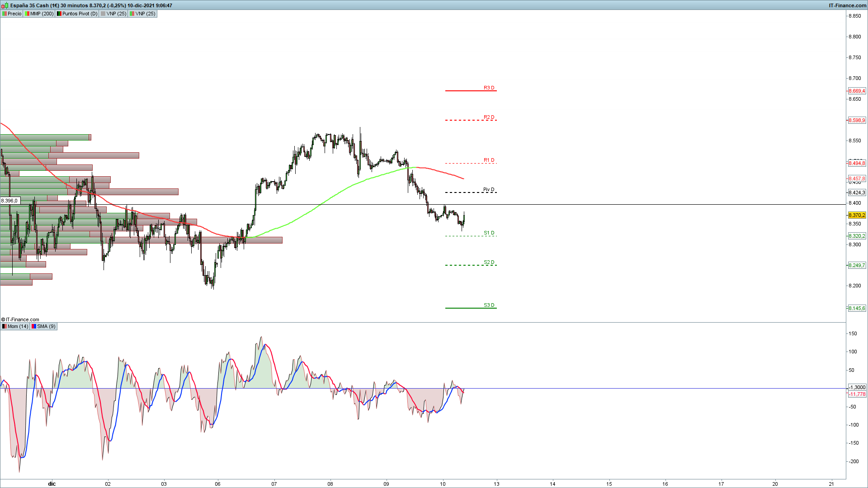
Task: Click the 8.200 tick on the price axis
Action: (855, 286)
